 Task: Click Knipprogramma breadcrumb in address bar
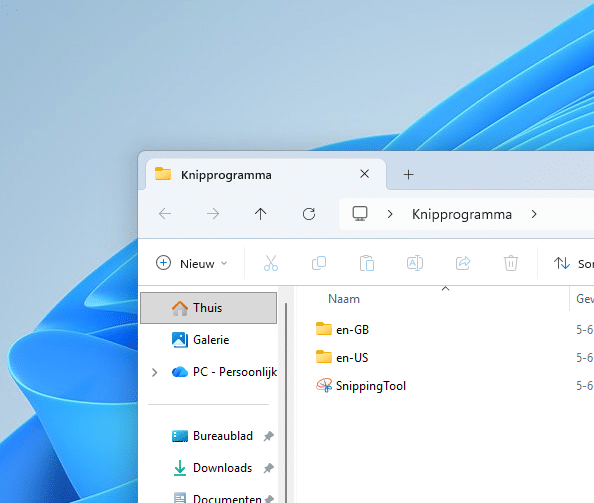tap(462, 214)
